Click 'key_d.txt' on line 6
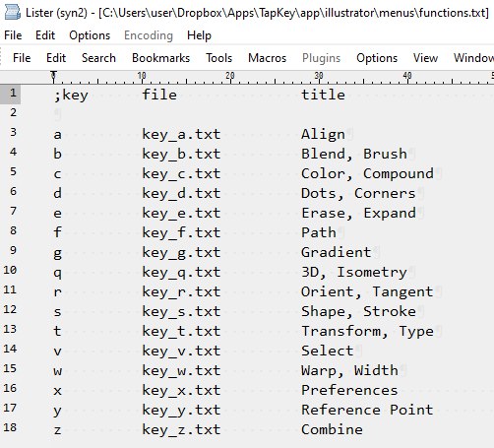494x448 pixels. 181,194
